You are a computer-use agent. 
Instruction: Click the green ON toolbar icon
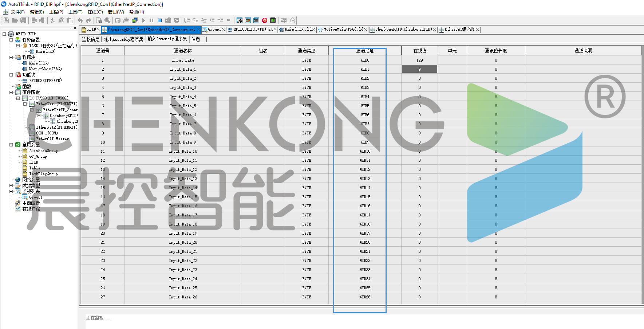point(273,20)
